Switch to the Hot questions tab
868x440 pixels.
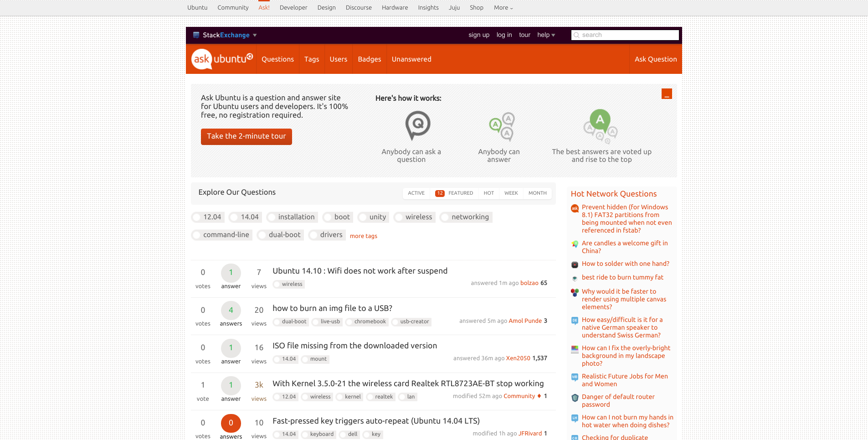tap(489, 193)
